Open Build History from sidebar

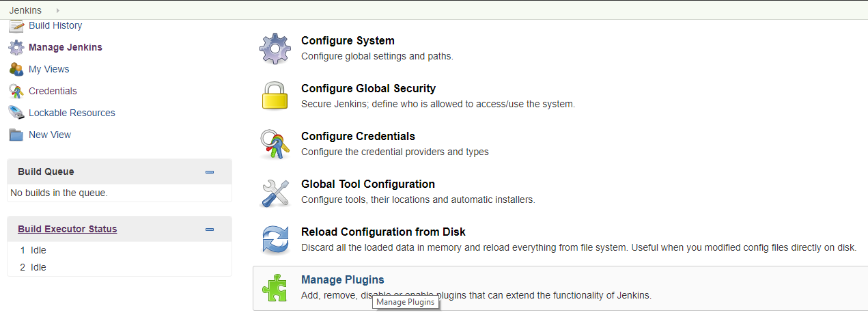(x=55, y=25)
